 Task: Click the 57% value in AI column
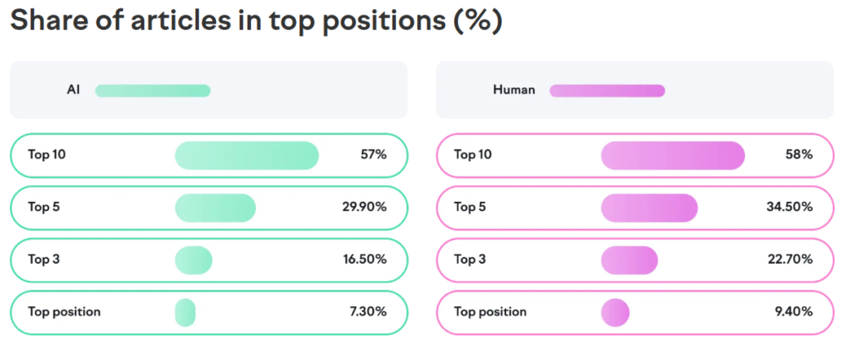pyautogui.click(x=374, y=155)
